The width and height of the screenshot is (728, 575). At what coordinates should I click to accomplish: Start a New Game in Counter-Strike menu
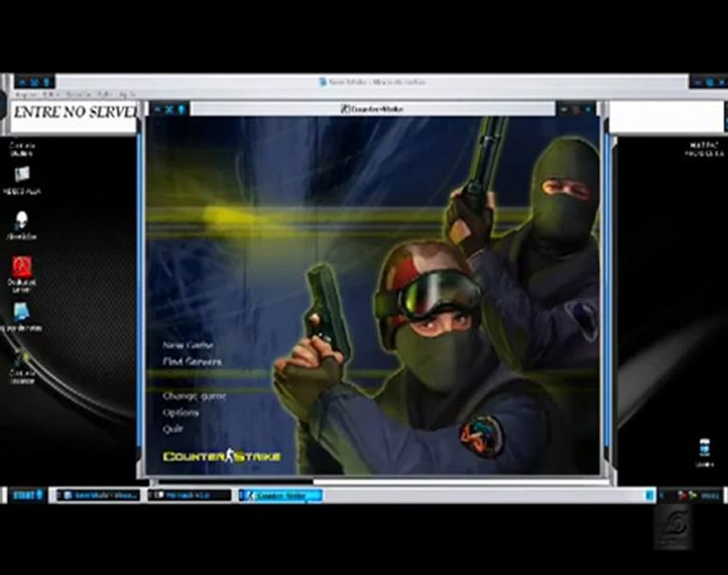[188, 345]
